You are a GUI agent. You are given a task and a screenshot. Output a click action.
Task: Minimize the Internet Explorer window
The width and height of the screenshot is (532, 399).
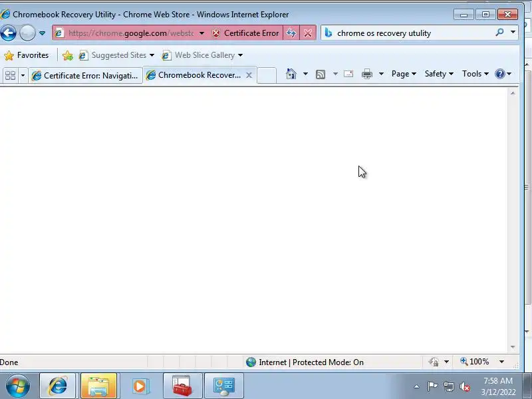pos(464,15)
